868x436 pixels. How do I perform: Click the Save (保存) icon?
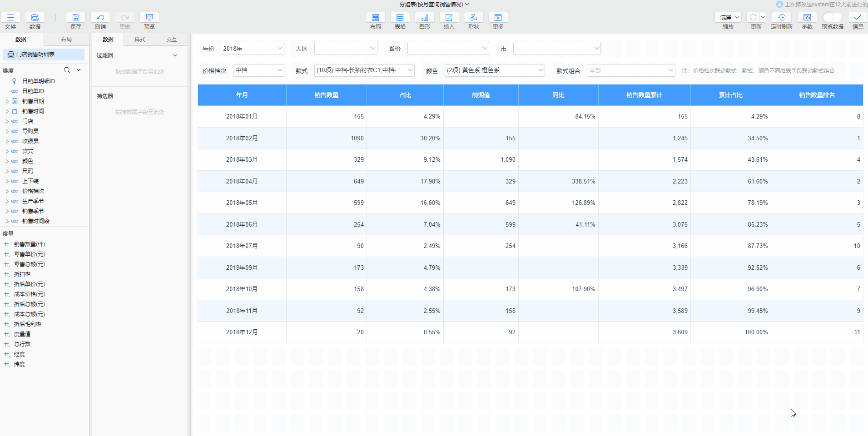(75, 18)
